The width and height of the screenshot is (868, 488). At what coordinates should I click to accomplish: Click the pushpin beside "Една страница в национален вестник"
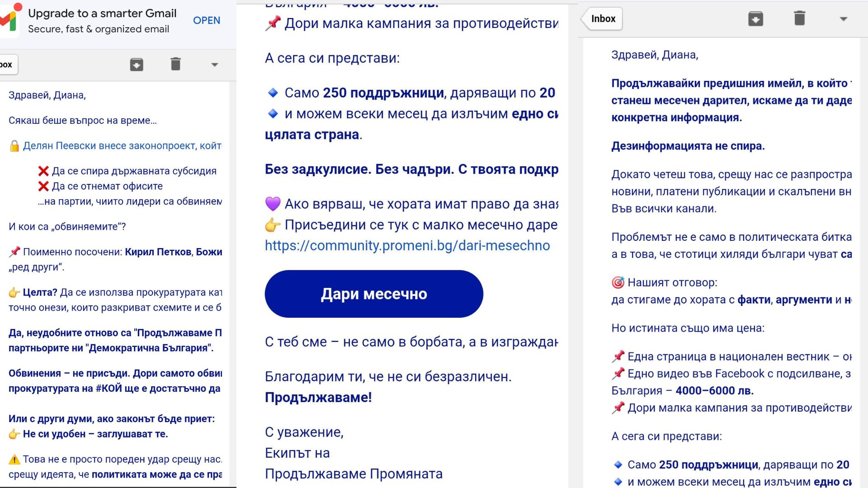618,356
